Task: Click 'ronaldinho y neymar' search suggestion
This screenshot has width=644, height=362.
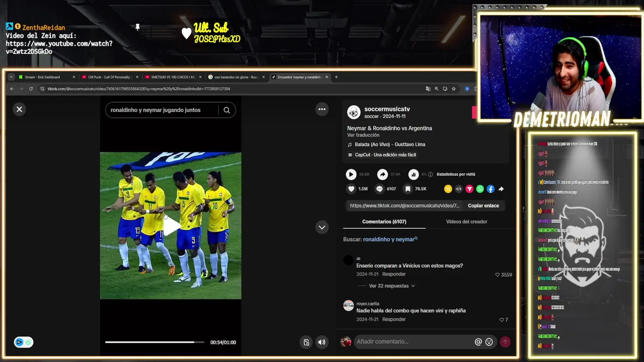Action: point(390,239)
